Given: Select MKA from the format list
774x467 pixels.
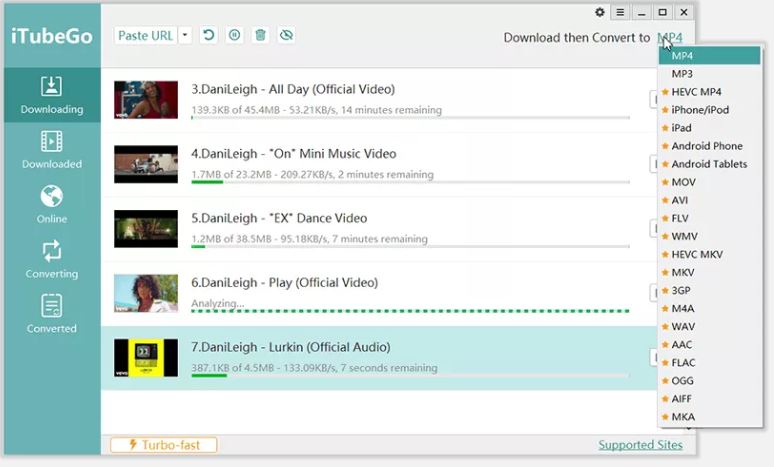Looking at the screenshot, I should point(709,417).
